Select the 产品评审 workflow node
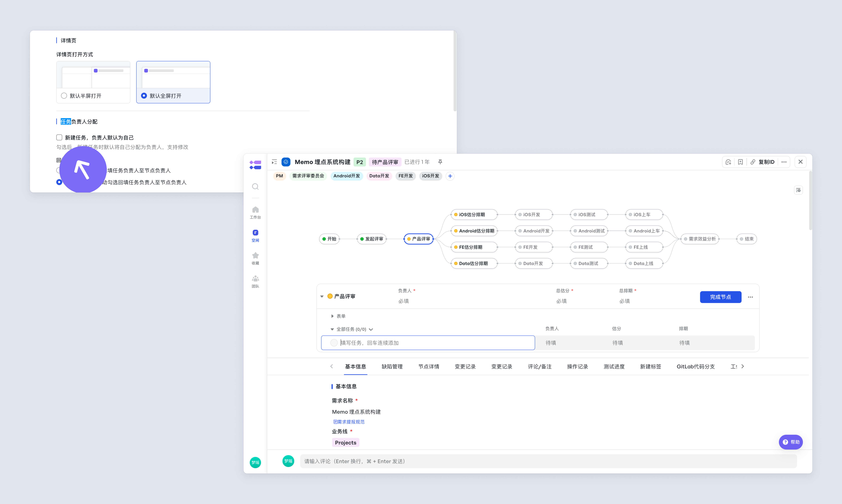 pos(419,239)
